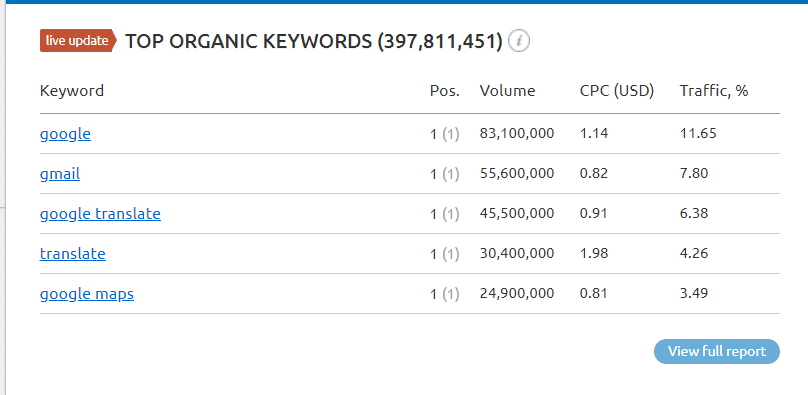Click traffic percentage 4.26

(694, 254)
